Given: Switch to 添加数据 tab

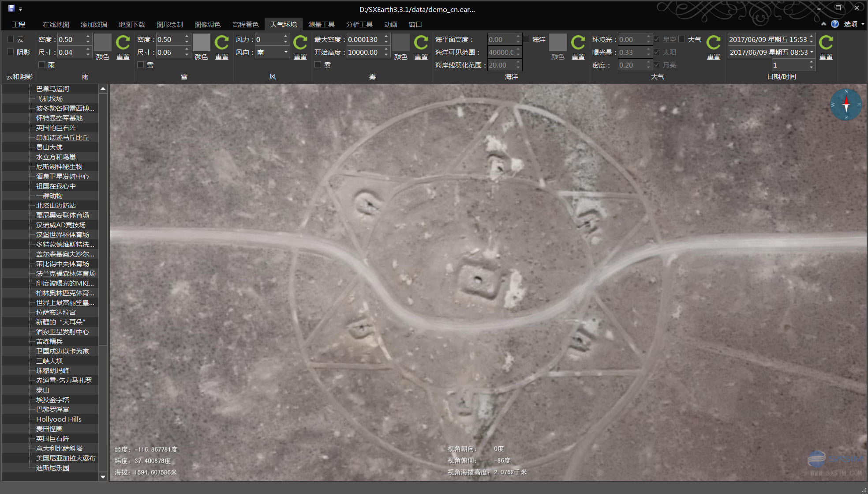Looking at the screenshot, I should click(94, 24).
